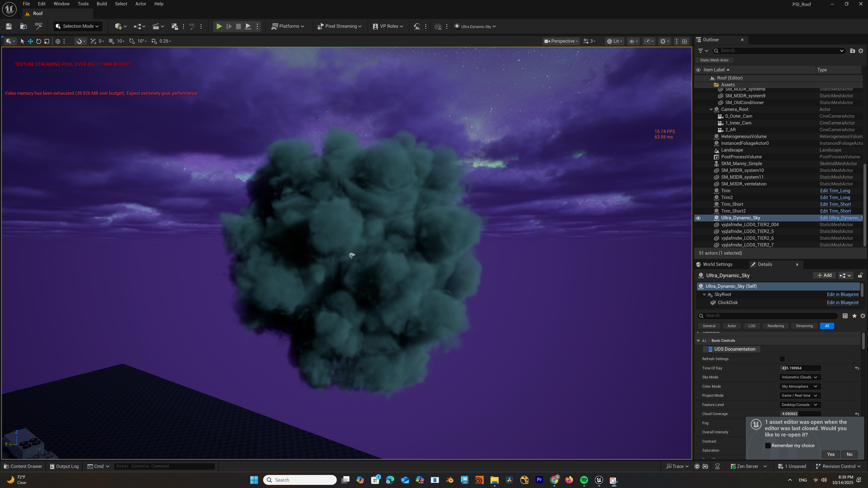The image size is (868, 488).
Task: Click the favorites star in Details
Action: [854, 316]
